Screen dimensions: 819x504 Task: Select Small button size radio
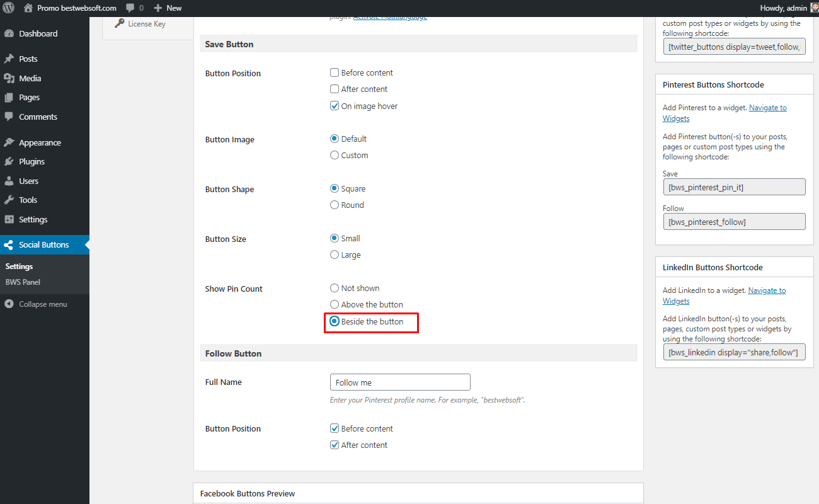click(x=335, y=238)
